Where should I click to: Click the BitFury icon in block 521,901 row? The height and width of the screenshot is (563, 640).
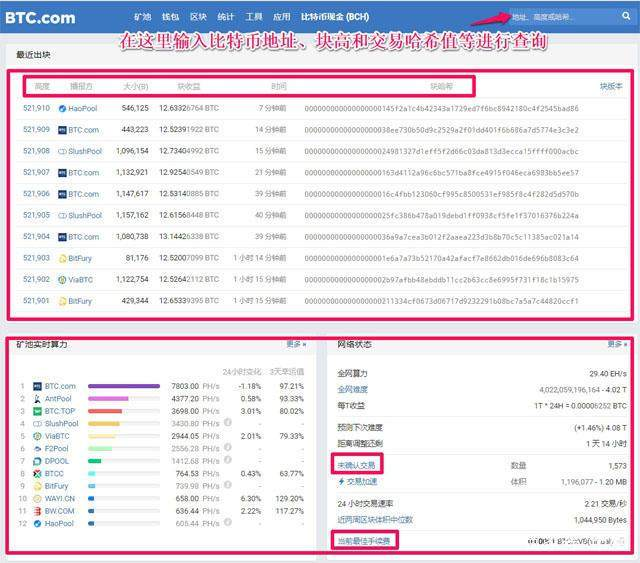coord(62,301)
